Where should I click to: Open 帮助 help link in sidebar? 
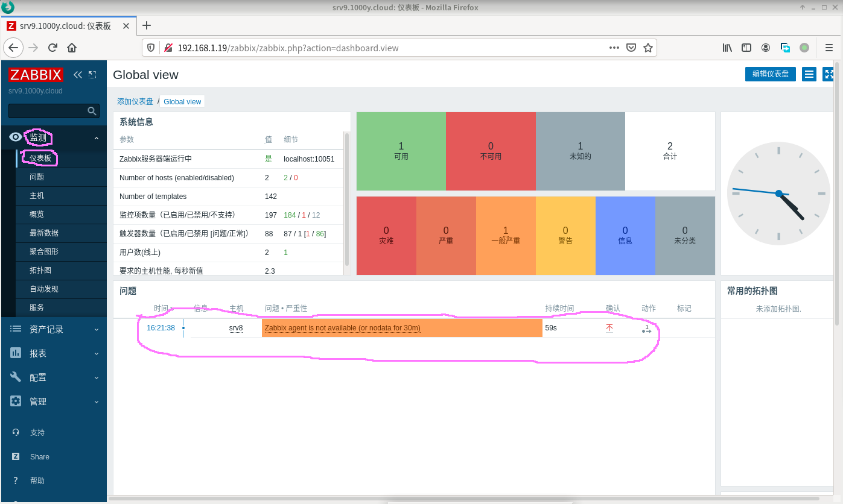pyautogui.click(x=37, y=481)
